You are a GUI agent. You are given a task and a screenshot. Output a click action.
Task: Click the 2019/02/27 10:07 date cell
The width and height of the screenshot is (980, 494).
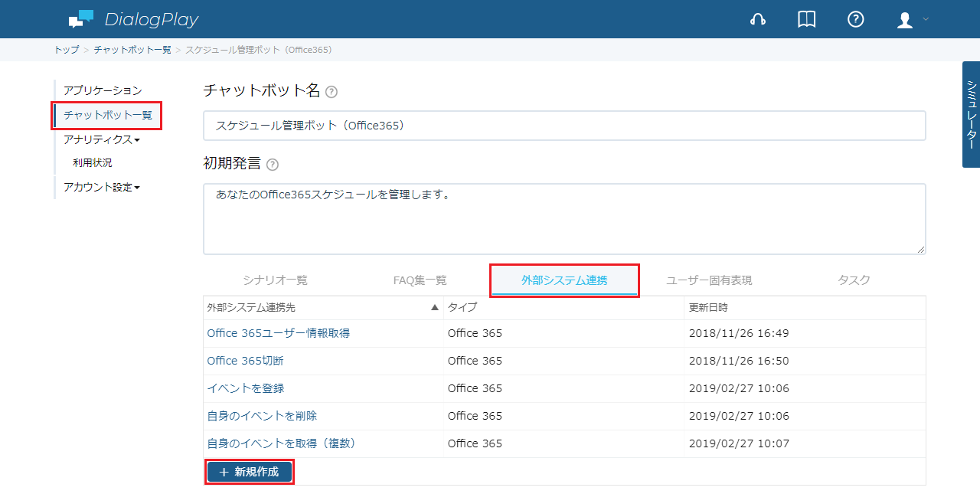[x=739, y=443]
